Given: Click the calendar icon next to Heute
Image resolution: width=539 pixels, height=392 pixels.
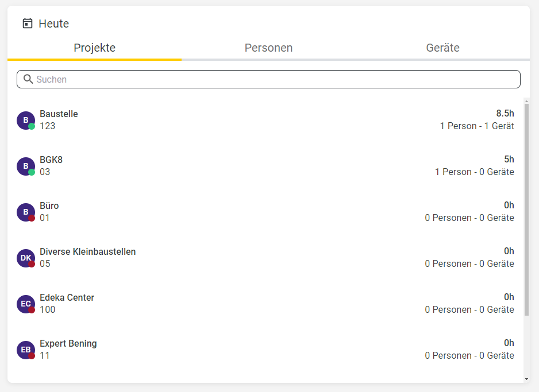Looking at the screenshot, I should 28,24.
